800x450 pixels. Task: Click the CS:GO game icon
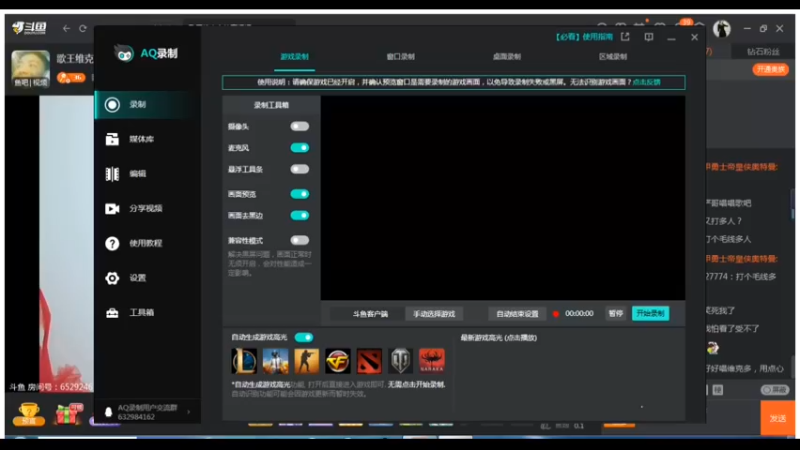(307, 361)
